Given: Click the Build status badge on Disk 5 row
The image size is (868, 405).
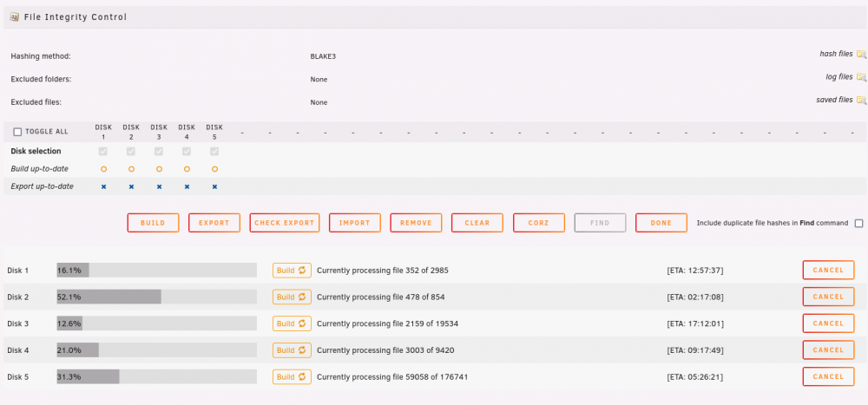Looking at the screenshot, I should pyautogui.click(x=292, y=376).
